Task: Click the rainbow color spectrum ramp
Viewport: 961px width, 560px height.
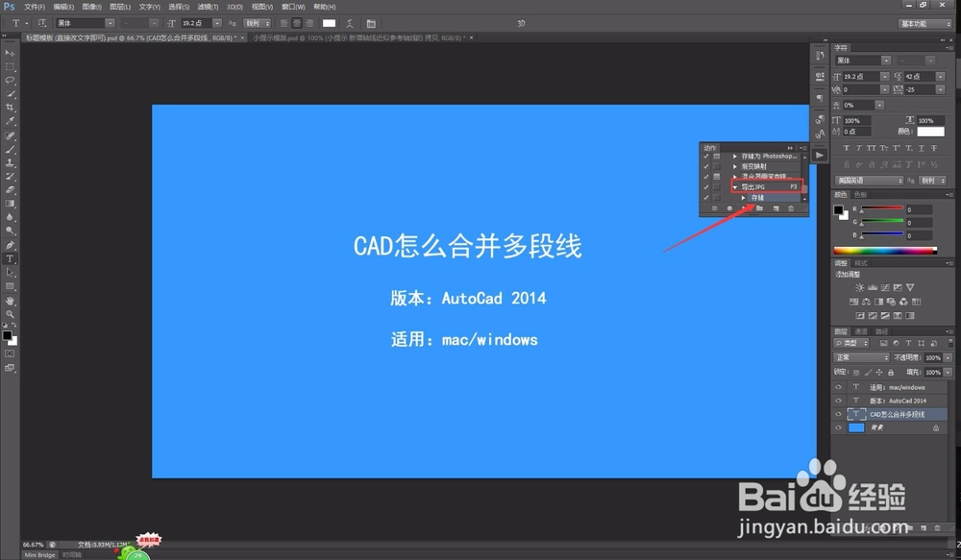Action: (885, 250)
